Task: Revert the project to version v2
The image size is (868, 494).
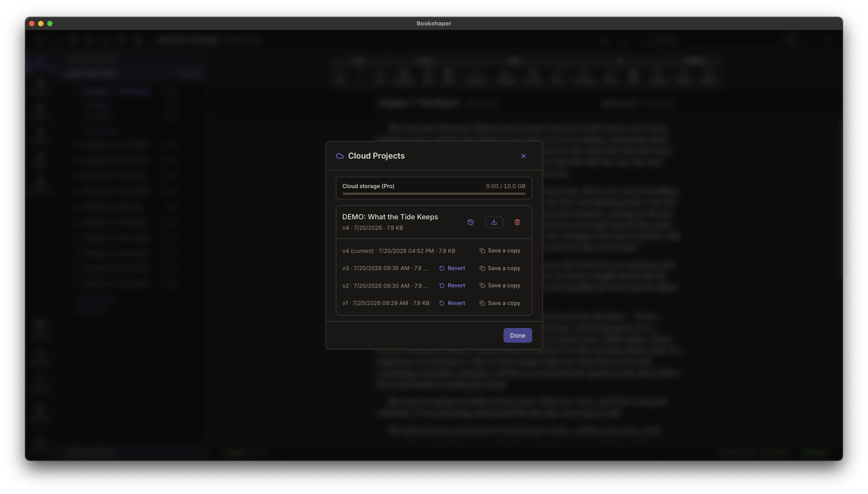Action: 452,286
